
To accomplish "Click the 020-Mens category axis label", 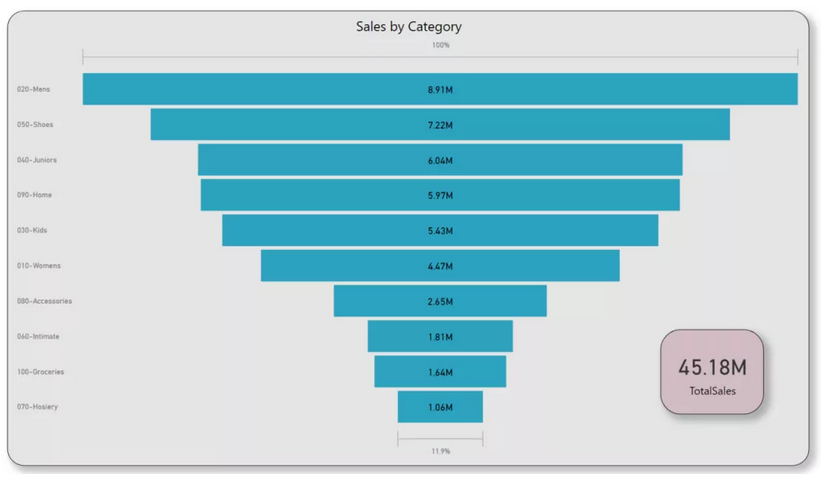I will pyautogui.click(x=33, y=90).
